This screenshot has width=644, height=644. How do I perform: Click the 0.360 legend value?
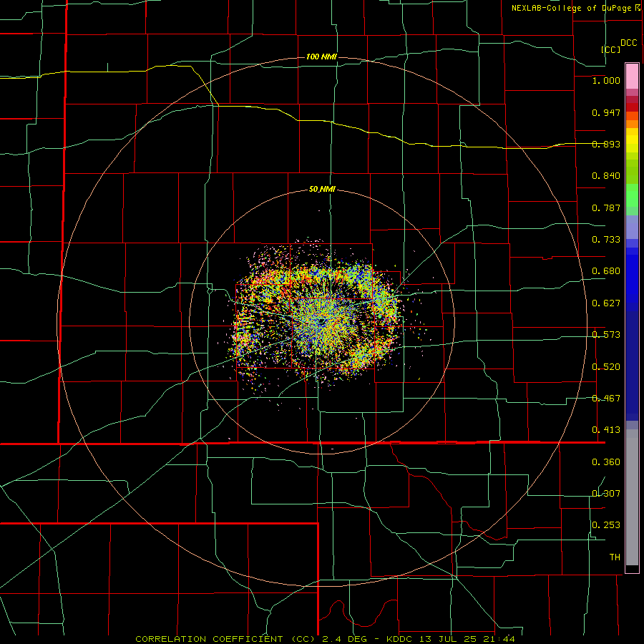click(606, 462)
